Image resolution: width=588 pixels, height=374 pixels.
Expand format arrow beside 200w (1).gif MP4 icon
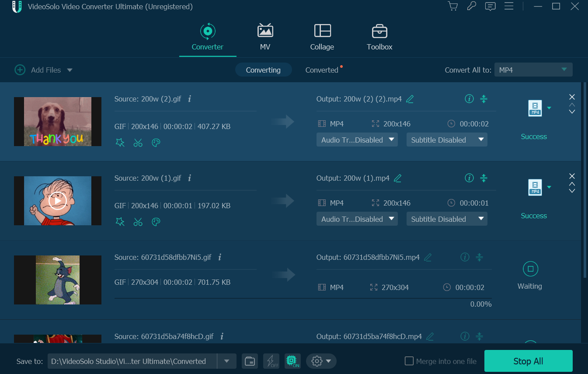pos(549,187)
